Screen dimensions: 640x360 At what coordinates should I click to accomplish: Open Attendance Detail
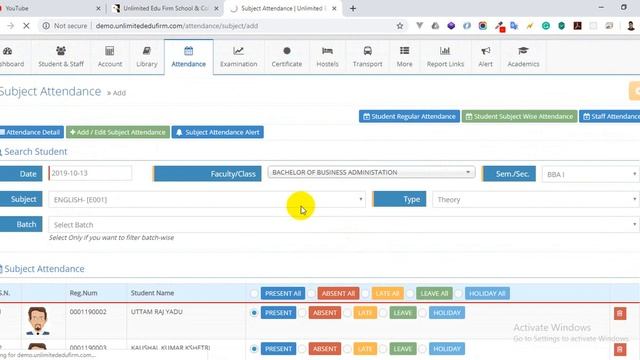coord(31,132)
